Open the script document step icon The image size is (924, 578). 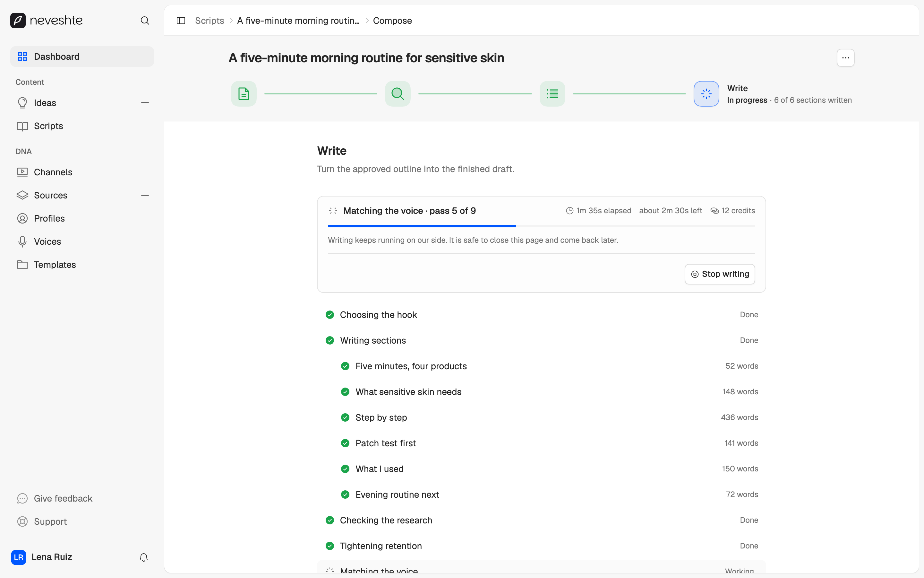coord(244,94)
